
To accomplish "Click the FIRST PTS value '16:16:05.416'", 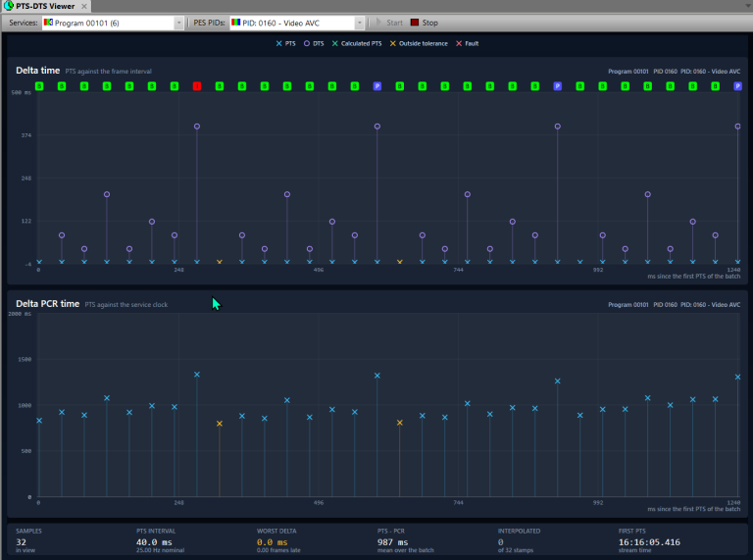I will [649, 541].
